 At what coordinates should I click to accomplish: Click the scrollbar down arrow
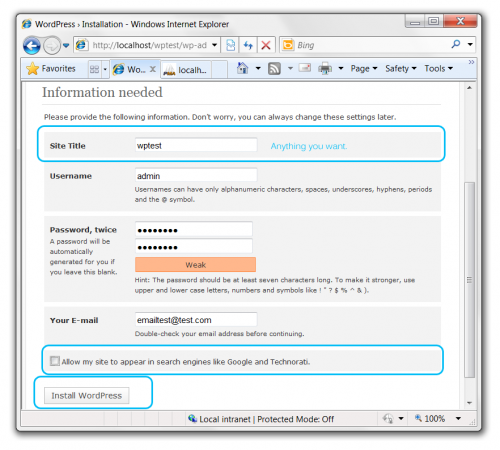coord(469,403)
